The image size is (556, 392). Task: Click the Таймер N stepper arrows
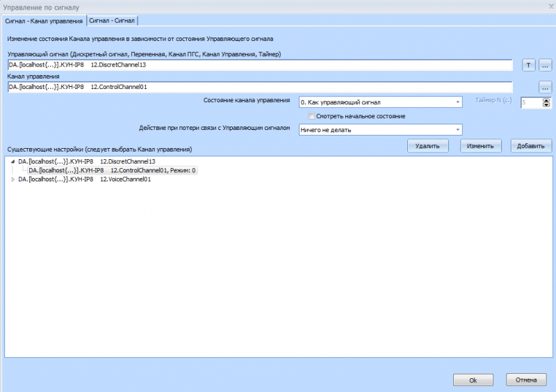coord(546,102)
